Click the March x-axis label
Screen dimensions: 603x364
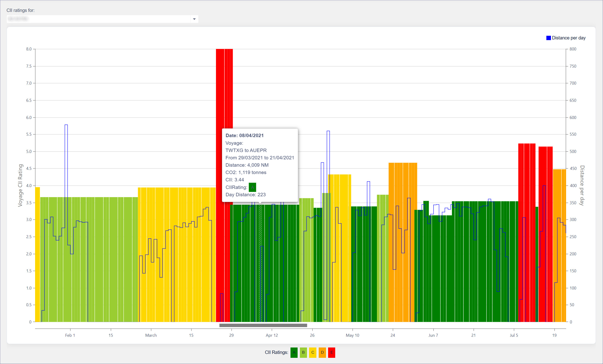point(151,335)
